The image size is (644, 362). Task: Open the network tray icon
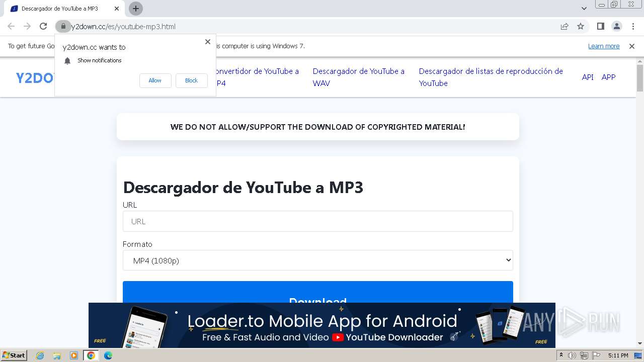(584, 355)
